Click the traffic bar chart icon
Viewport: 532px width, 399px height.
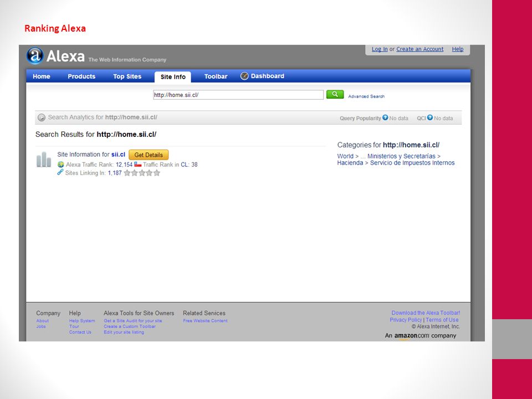tap(44, 159)
